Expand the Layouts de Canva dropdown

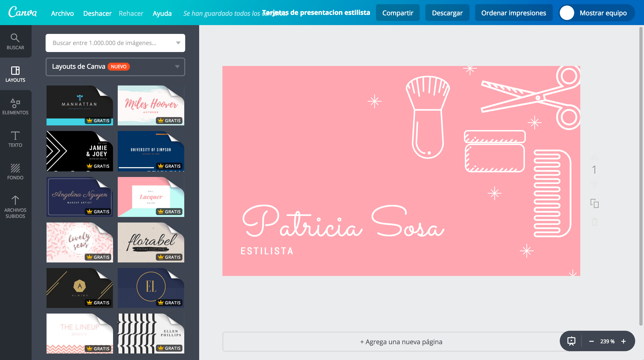click(x=177, y=67)
